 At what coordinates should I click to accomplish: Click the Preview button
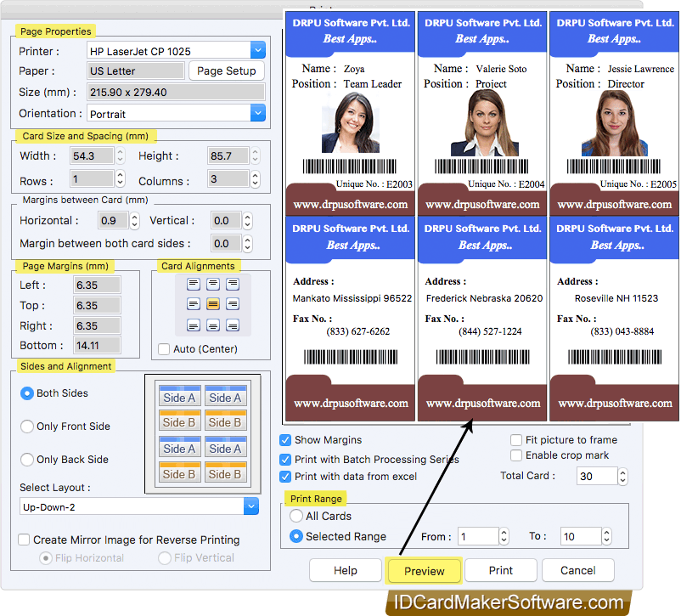pos(424,571)
